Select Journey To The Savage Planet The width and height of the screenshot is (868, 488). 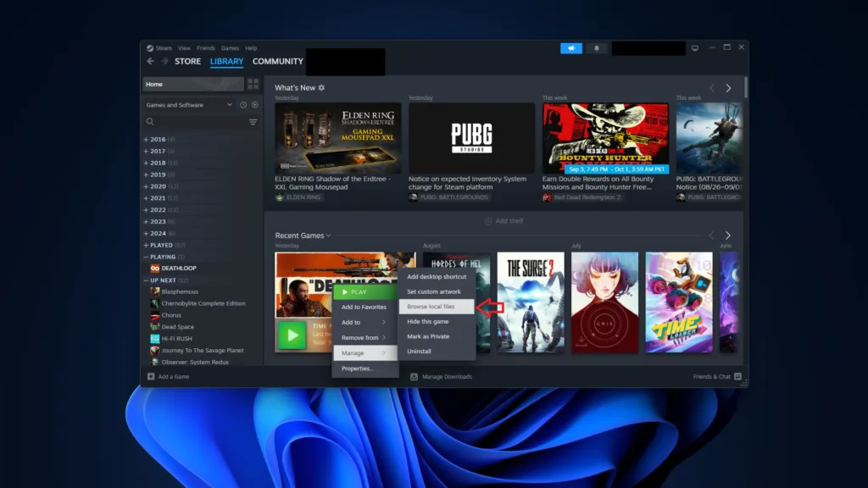click(x=203, y=350)
